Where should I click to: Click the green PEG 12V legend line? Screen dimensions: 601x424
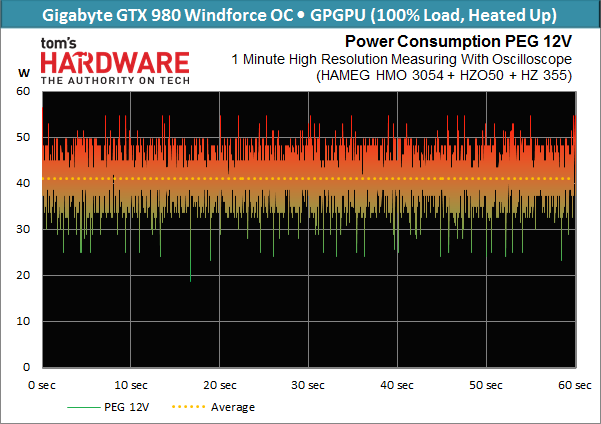84,407
